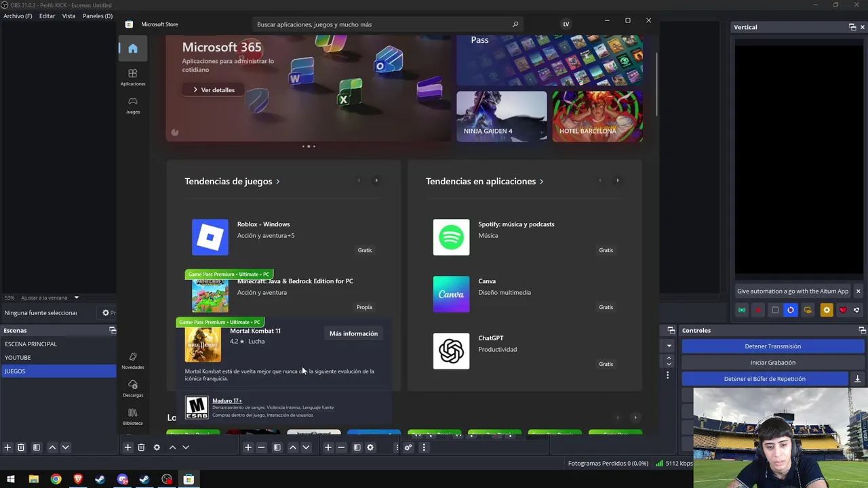Select ESCENA PRINCIPAL scene
868x488 pixels.
click(58, 344)
